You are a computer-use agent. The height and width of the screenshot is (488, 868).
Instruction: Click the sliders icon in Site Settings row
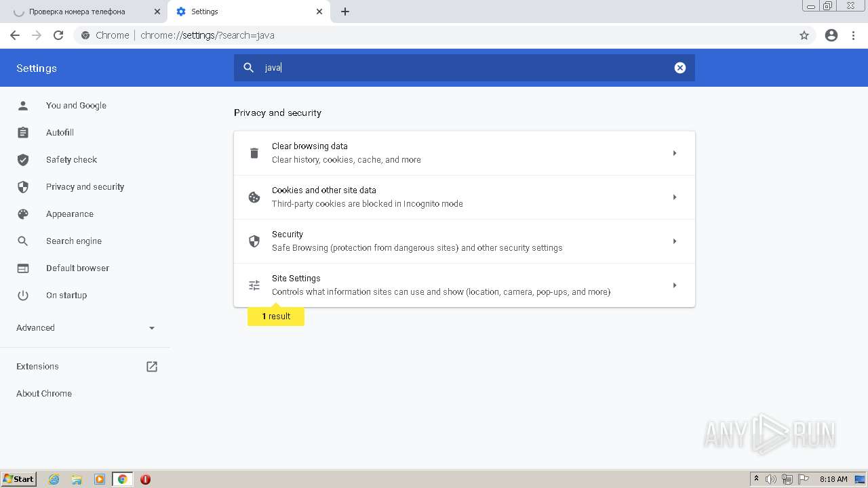tap(254, 285)
